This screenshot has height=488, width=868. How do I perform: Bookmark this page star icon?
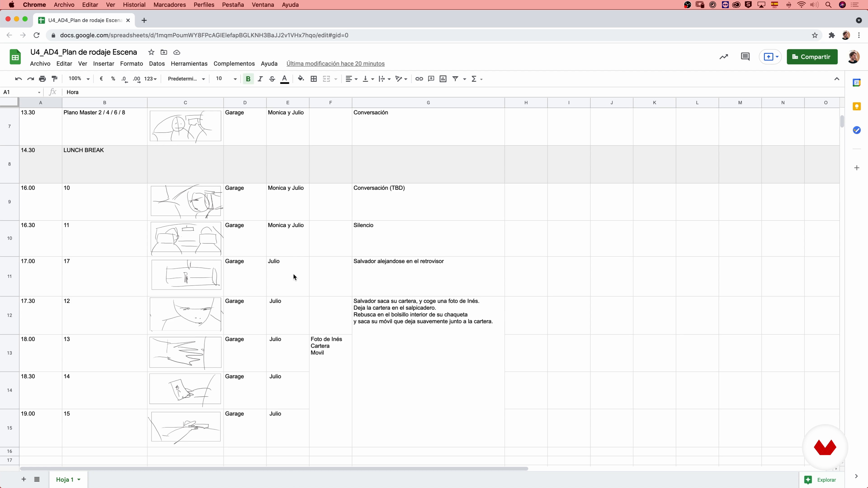pos(814,35)
